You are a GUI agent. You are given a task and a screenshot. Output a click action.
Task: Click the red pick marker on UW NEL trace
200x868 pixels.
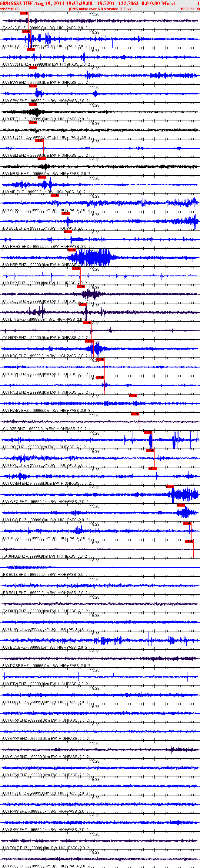click(26, 31)
